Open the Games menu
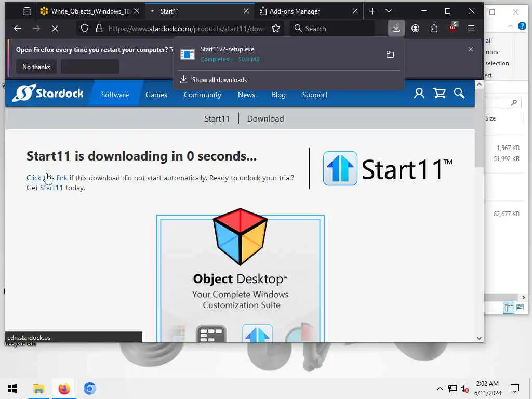 tap(156, 95)
